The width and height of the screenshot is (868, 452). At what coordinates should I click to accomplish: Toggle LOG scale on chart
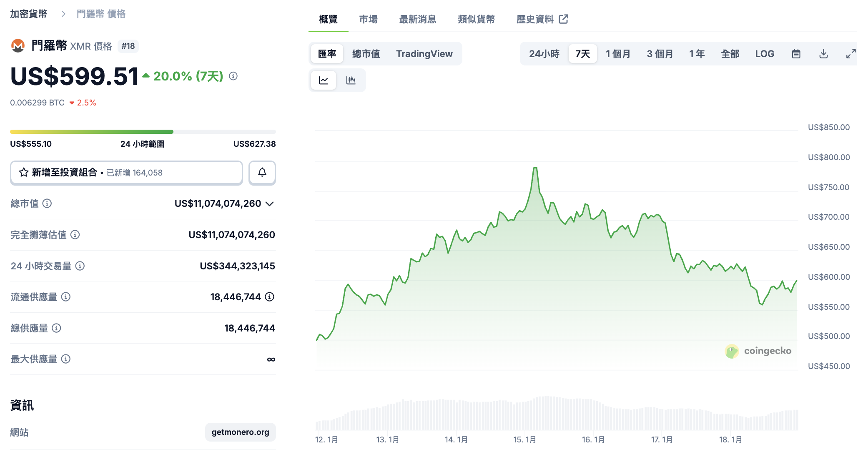pos(764,54)
